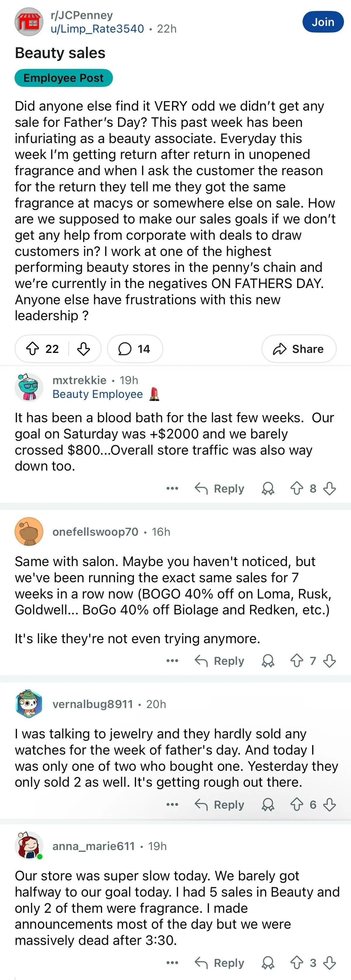Give an award to mxtrekkie's comment
Screen dimensions: 351x980
[x=268, y=488]
